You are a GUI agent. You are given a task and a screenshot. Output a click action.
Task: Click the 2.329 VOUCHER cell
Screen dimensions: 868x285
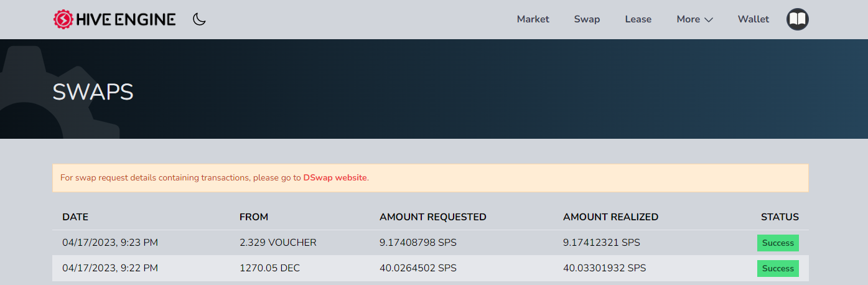click(x=278, y=243)
